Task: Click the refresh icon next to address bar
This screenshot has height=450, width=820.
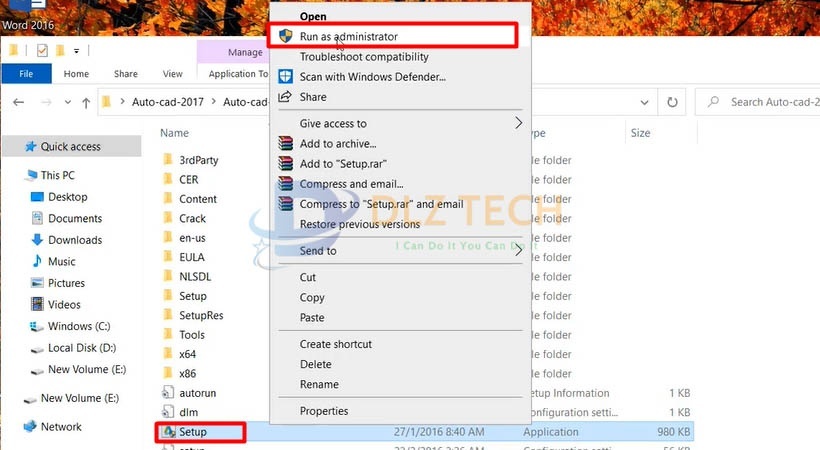Action: (675, 102)
